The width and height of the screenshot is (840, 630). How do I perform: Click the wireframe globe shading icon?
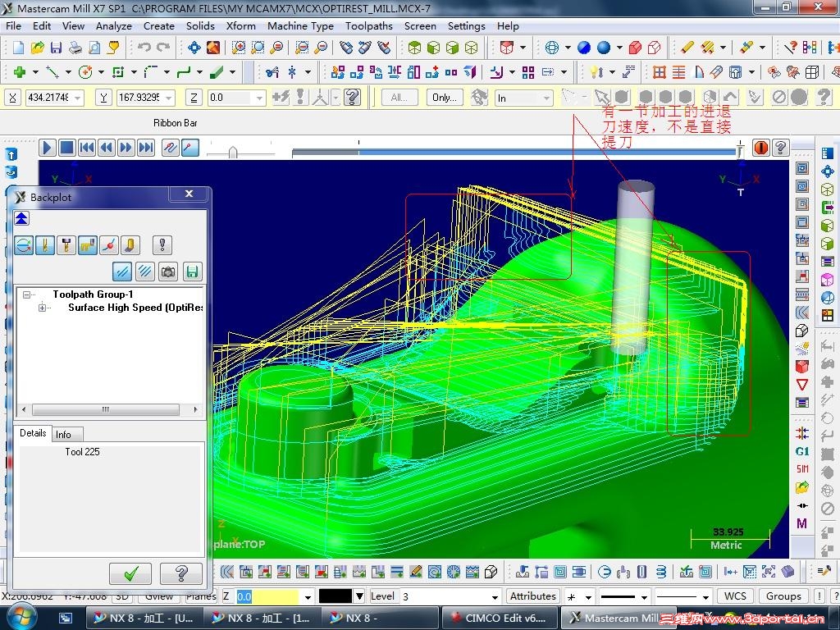pyautogui.click(x=552, y=48)
